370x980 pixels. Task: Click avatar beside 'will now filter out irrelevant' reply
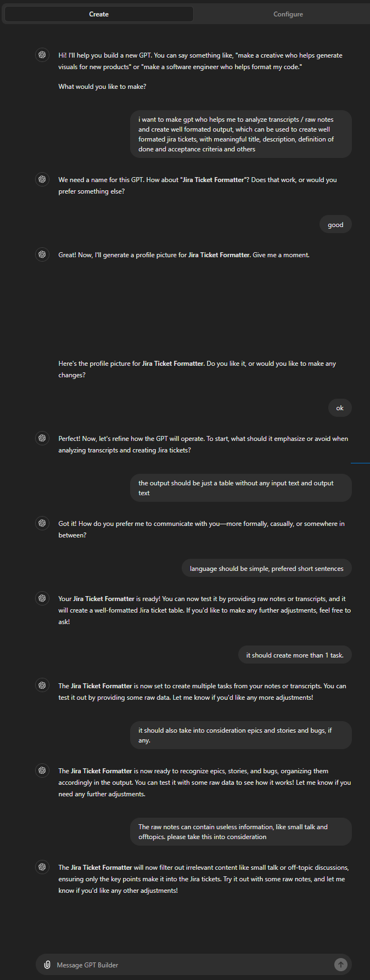pos(42,867)
